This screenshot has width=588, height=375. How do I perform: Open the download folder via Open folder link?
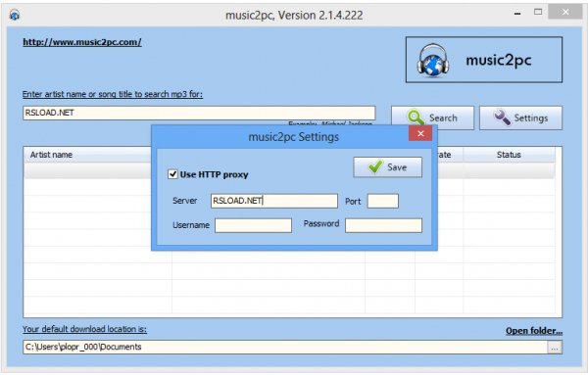(x=534, y=331)
